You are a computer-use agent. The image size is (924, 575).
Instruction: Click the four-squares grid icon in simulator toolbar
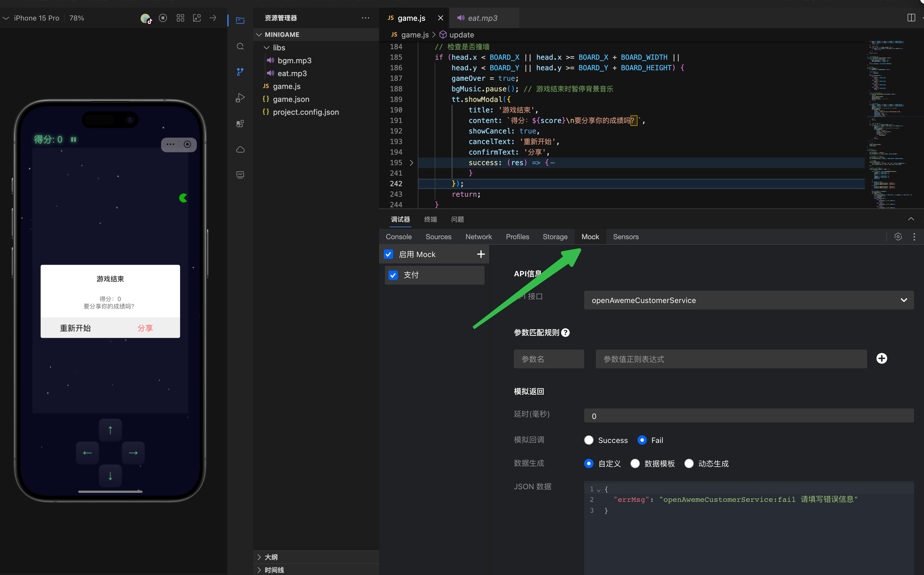(x=180, y=18)
